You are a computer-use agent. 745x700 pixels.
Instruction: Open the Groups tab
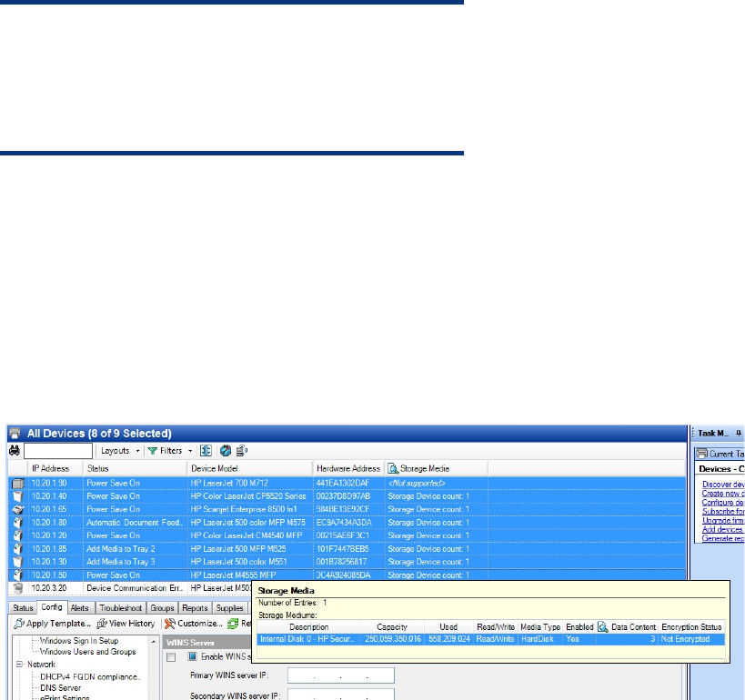(162, 608)
